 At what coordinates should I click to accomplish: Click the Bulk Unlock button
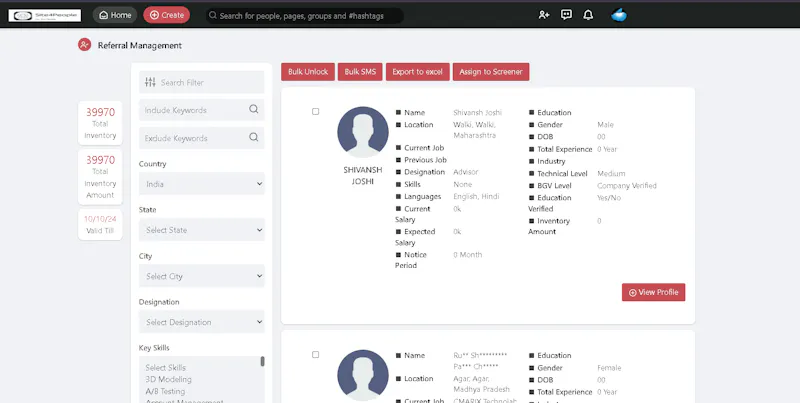pyautogui.click(x=308, y=72)
